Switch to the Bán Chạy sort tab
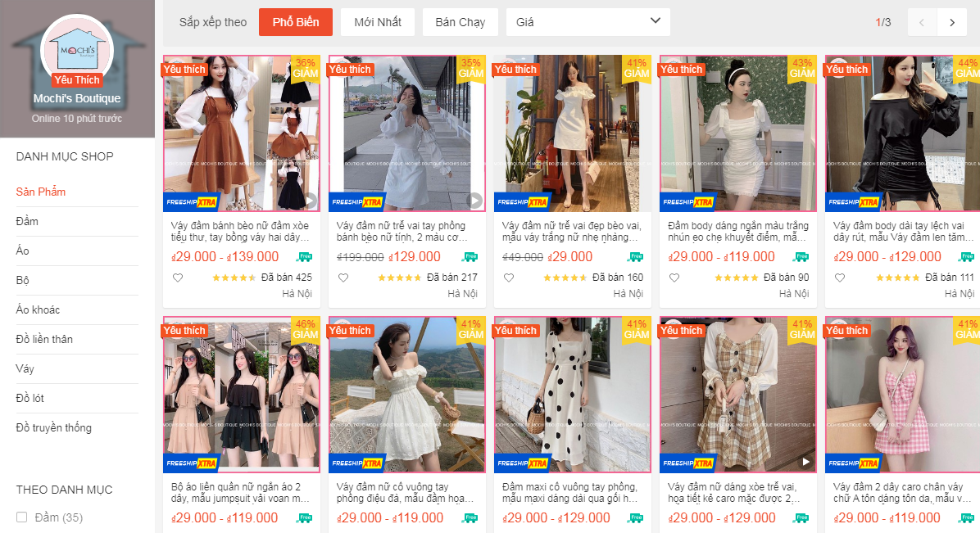 click(460, 22)
